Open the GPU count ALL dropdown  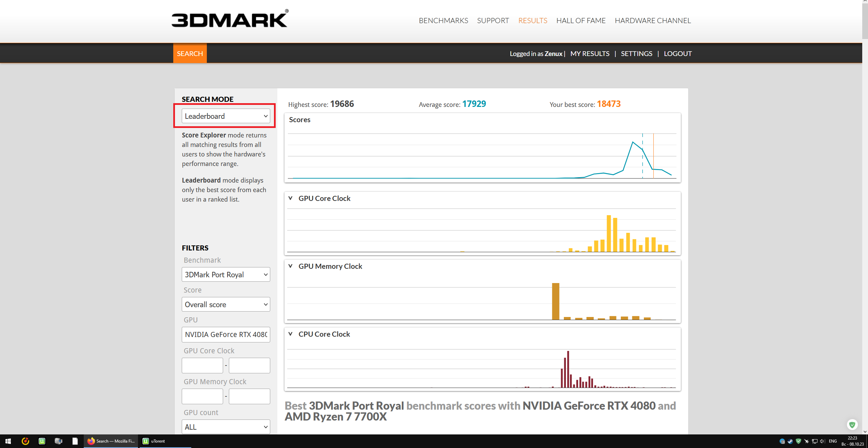click(x=226, y=427)
